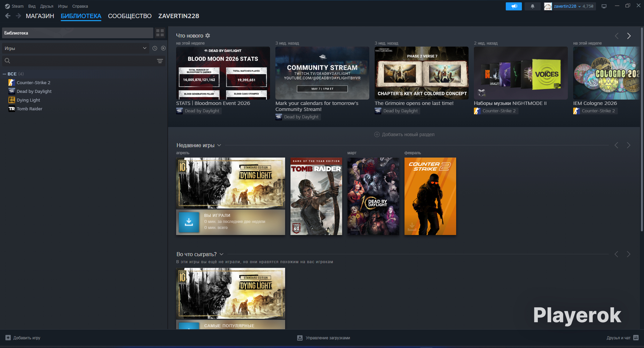Click the magnifier search icon in the sidebar
Viewport: 644px width, 348px height.
7,61
